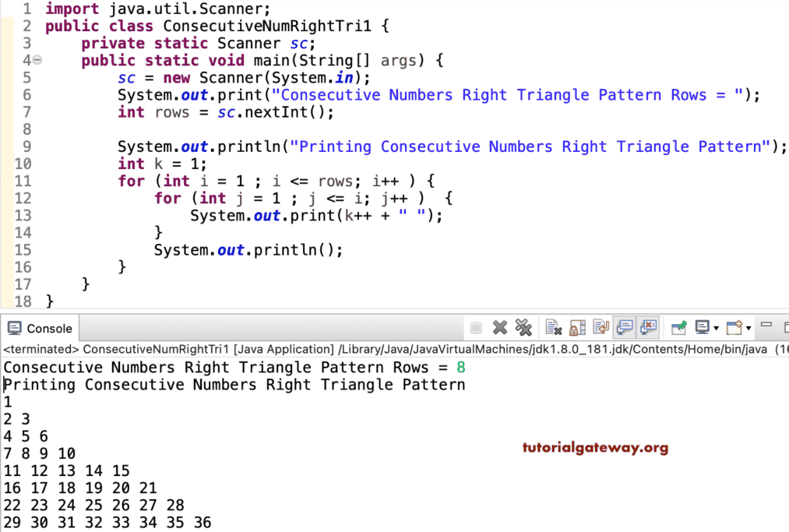789x532 pixels.
Task: Pin the Console view
Action: click(x=679, y=327)
